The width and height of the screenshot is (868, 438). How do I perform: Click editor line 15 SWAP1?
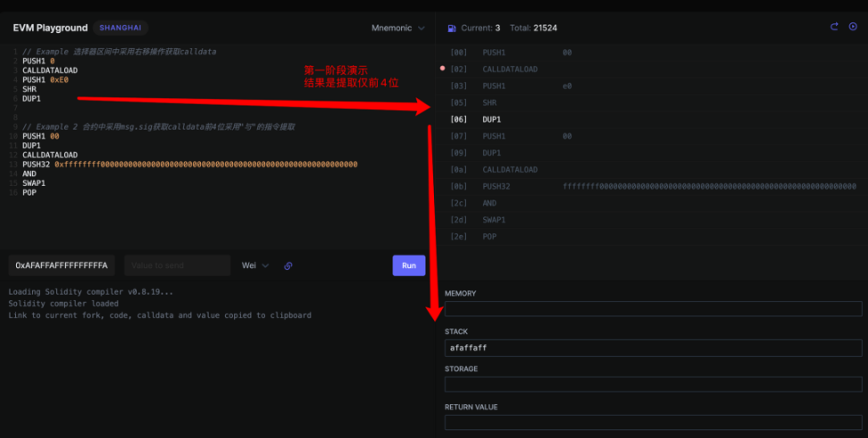coord(34,183)
